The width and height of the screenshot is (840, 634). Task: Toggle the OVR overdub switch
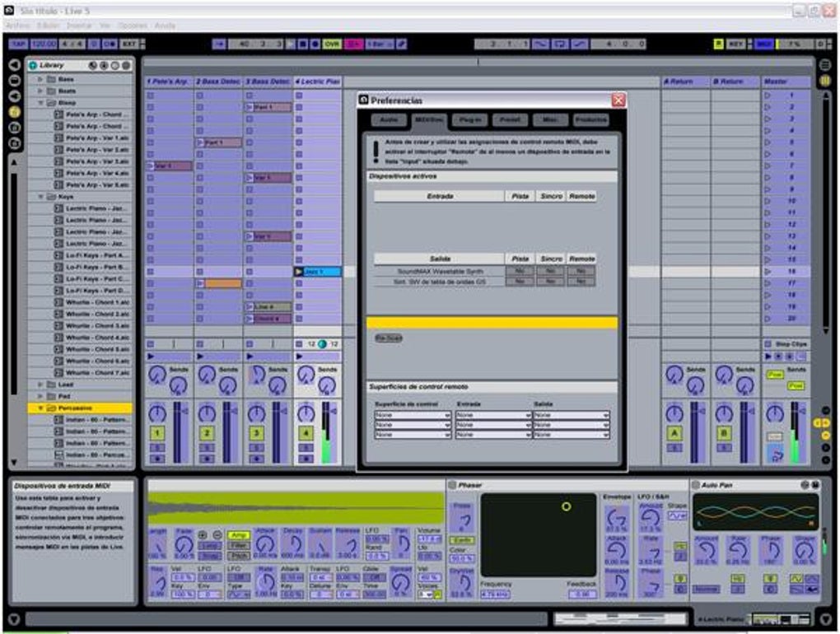(332, 44)
